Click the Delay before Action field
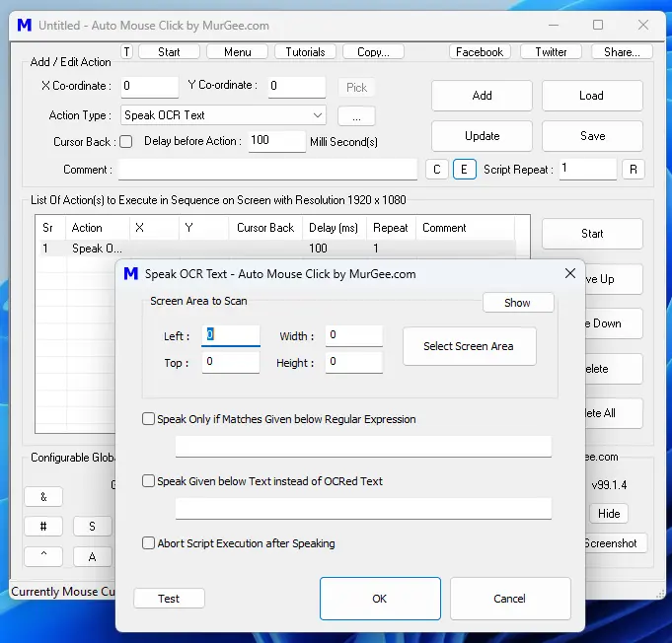The width and height of the screenshot is (672, 643). (277, 141)
